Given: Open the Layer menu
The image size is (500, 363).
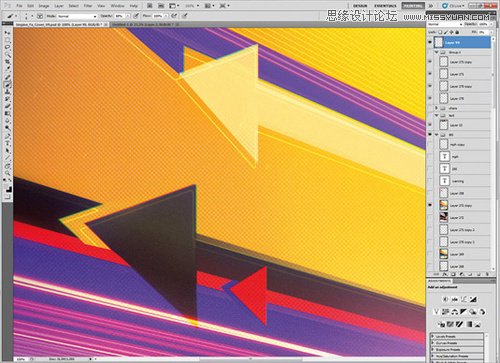Looking at the screenshot, I should 59,6.
